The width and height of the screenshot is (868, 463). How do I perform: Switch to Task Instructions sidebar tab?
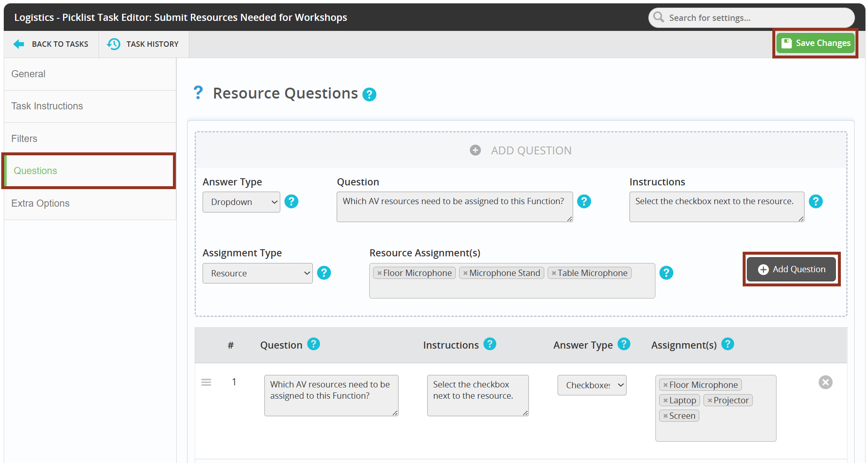47,106
